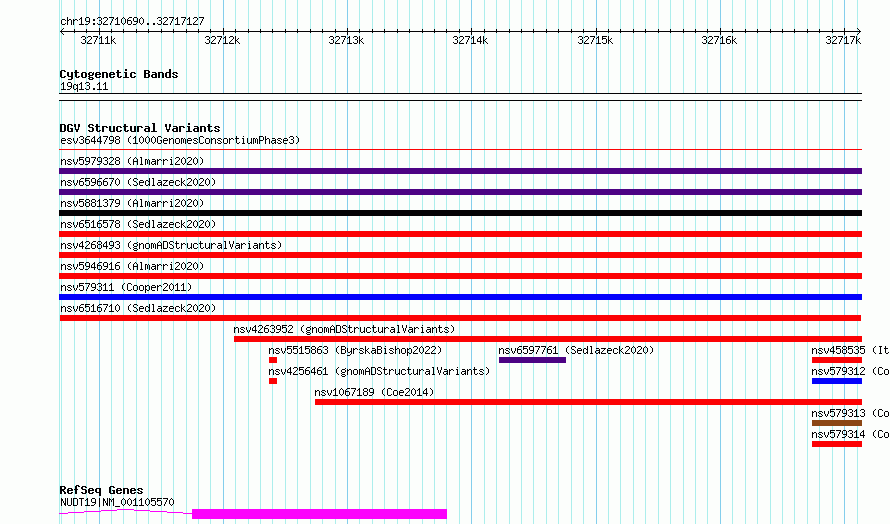This screenshot has height=524, width=890.
Task: Click the brown nsv579313 variant bar
Action: (837, 423)
